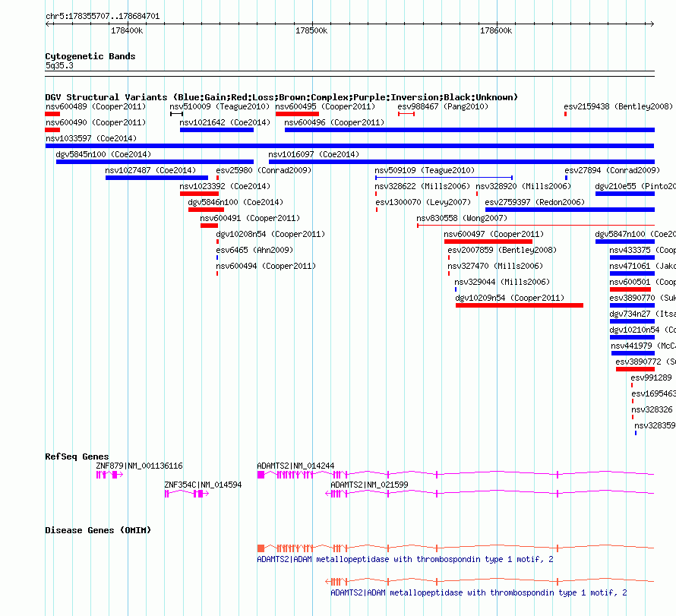
Task: Open ZNF879|NM_001136116 gene label
Action: tap(139, 466)
